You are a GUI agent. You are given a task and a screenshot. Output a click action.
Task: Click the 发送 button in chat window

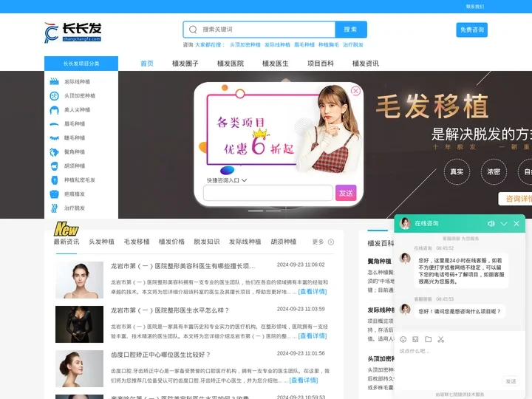(x=511, y=381)
